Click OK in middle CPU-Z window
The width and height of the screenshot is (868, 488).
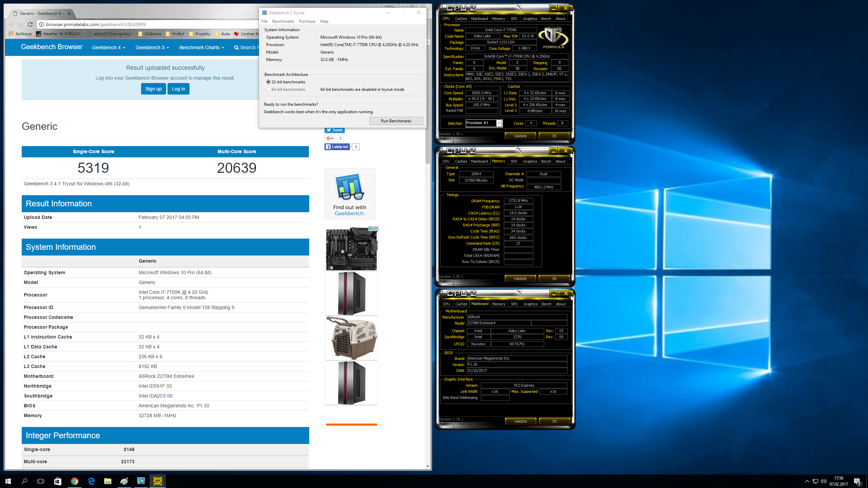pos(554,279)
